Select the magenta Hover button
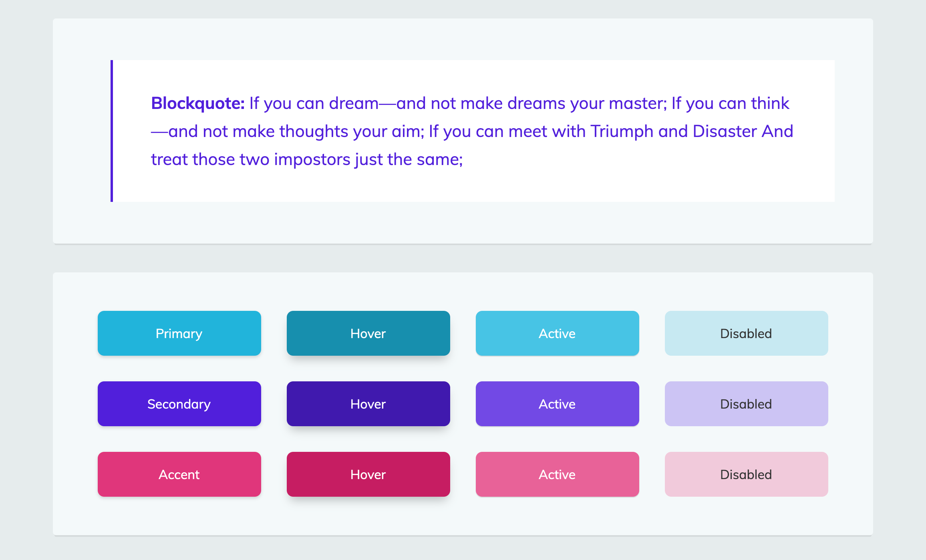The width and height of the screenshot is (926, 560). point(368,474)
